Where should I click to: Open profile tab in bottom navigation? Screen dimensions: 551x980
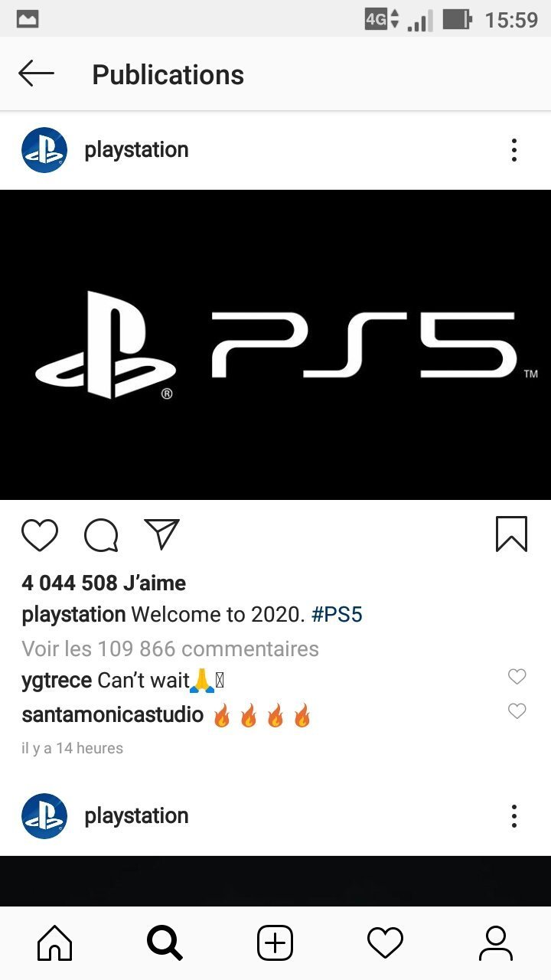pos(496,942)
